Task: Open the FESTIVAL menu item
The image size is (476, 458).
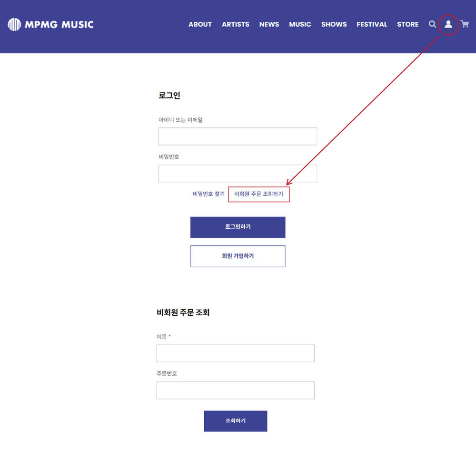Action: point(372,24)
